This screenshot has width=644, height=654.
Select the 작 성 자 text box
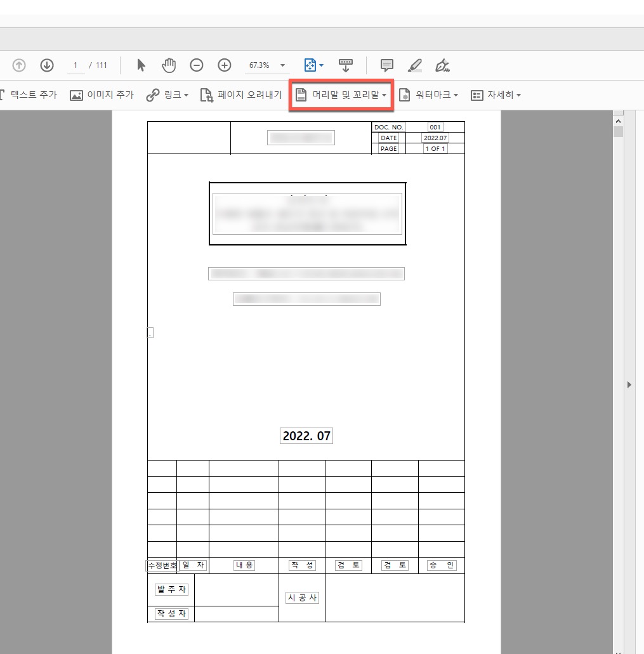tap(171, 613)
